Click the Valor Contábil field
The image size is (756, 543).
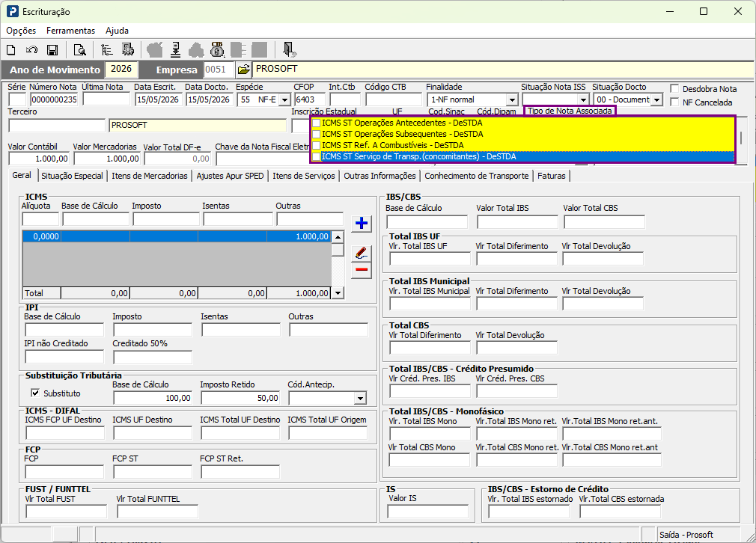39,159
